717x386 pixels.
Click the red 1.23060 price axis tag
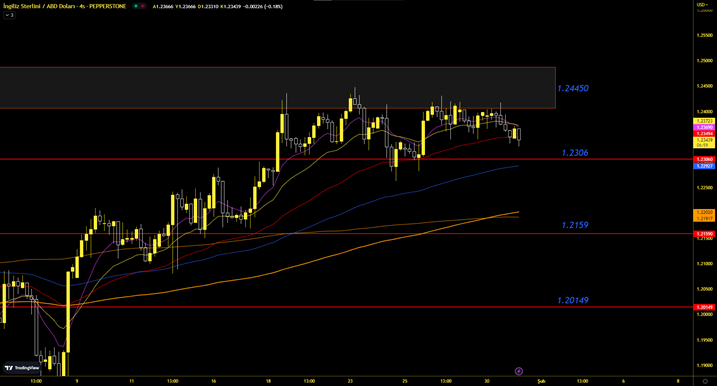(704, 159)
